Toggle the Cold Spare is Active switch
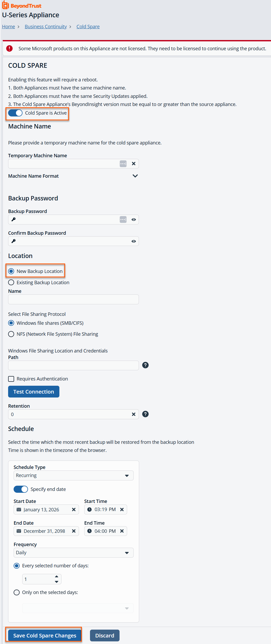Image resolution: width=271 pixels, height=644 pixels. (x=15, y=113)
